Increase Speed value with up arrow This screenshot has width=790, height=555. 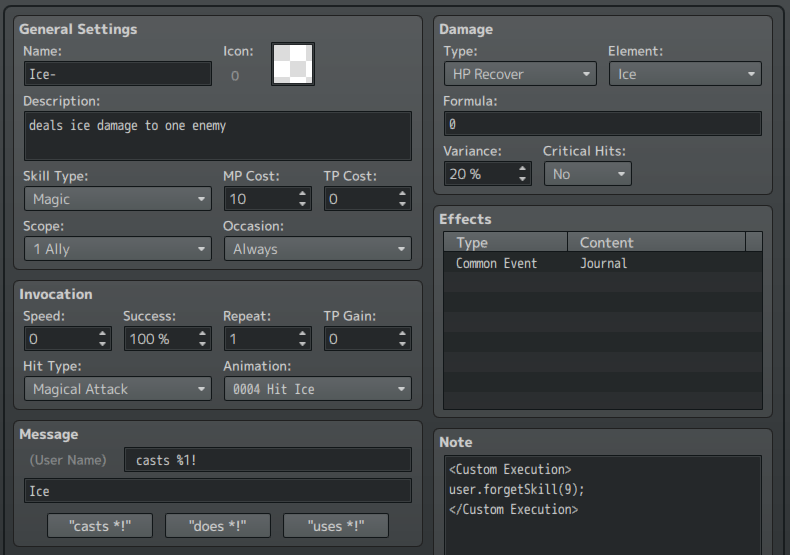(x=102, y=333)
